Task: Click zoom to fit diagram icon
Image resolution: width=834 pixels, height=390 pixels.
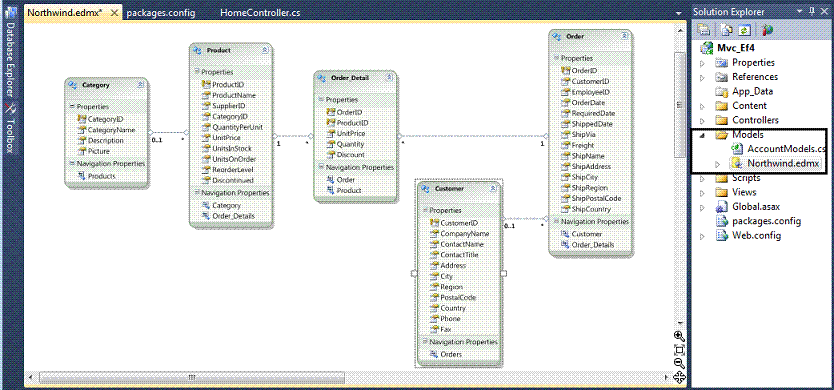Action: [x=679, y=350]
